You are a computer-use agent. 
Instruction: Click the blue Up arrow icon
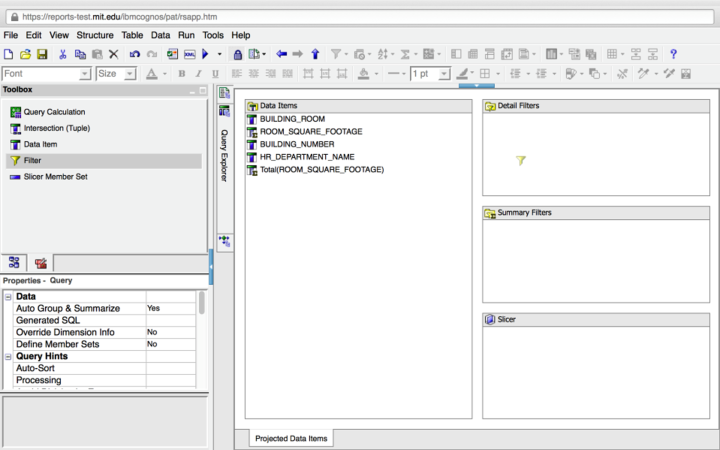pos(315,54)
